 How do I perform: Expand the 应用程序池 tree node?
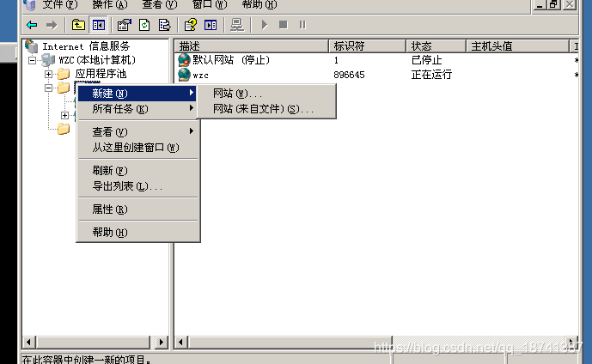point(48,74)
